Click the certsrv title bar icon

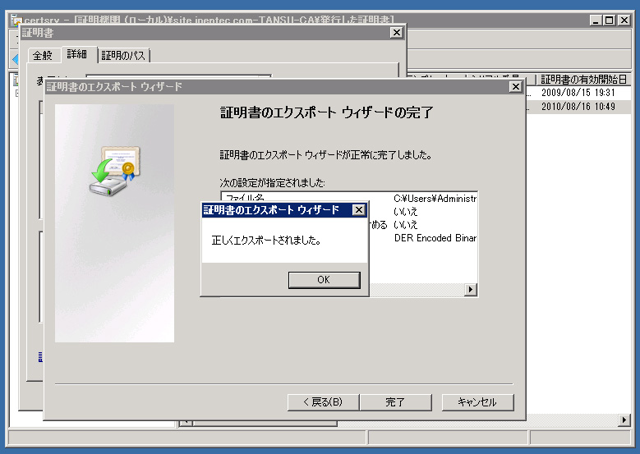[x=17, y=20]
